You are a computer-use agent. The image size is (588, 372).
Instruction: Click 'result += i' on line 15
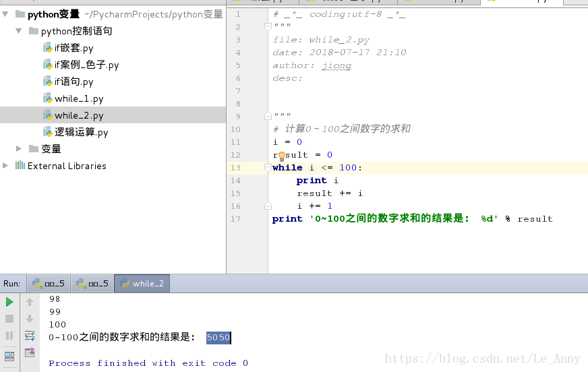[x=330, y=193]
